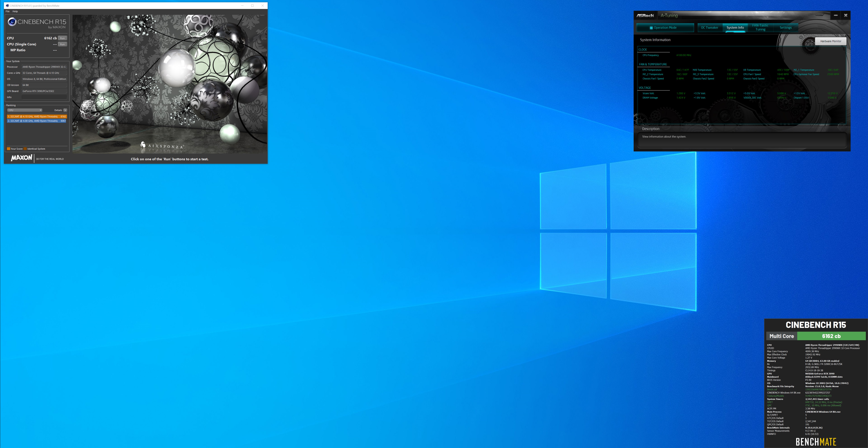This screenshot has width=868, height=448.
Task: Click the CB Version field showing 64 Bit
Action: pos(44,85)
